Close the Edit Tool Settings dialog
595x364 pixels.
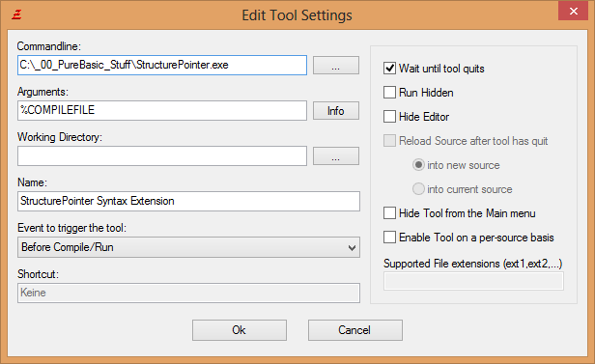tap(573, 11)
